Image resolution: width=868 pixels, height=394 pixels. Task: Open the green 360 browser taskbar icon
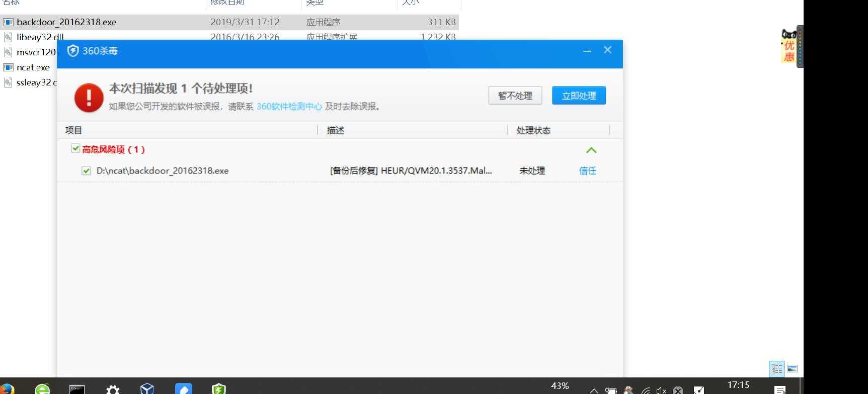43,389
